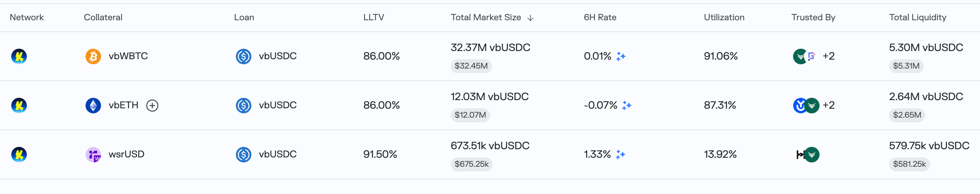The height and width of the screenshot is (194, 980).
Task: Expand +2 trusted curators in vbETH row
Action: (x=828, y=105)
